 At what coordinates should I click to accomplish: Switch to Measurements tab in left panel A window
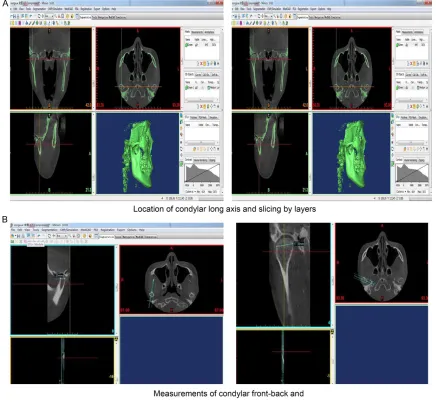(x=197, y=32)
